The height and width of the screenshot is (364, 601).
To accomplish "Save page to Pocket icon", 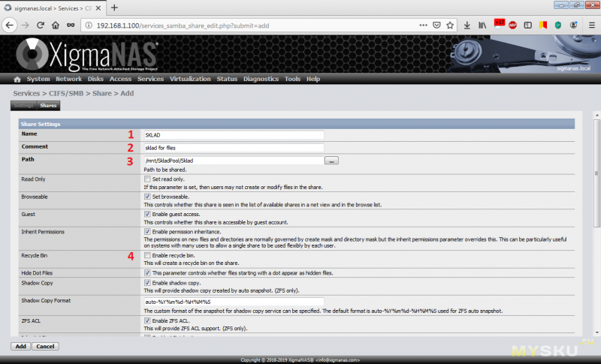I will (x=436, y=26).
